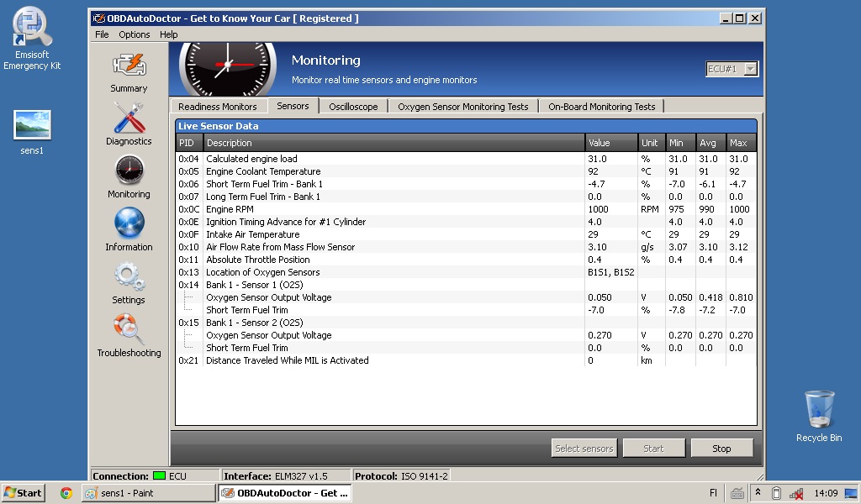Open the Help menu
Screen dimensions: 861x504
click(x=168, y=34)
